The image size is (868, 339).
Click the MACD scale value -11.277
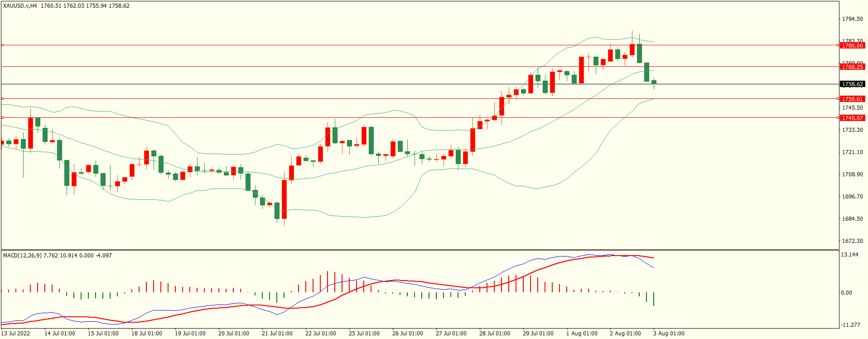[850, 325]
